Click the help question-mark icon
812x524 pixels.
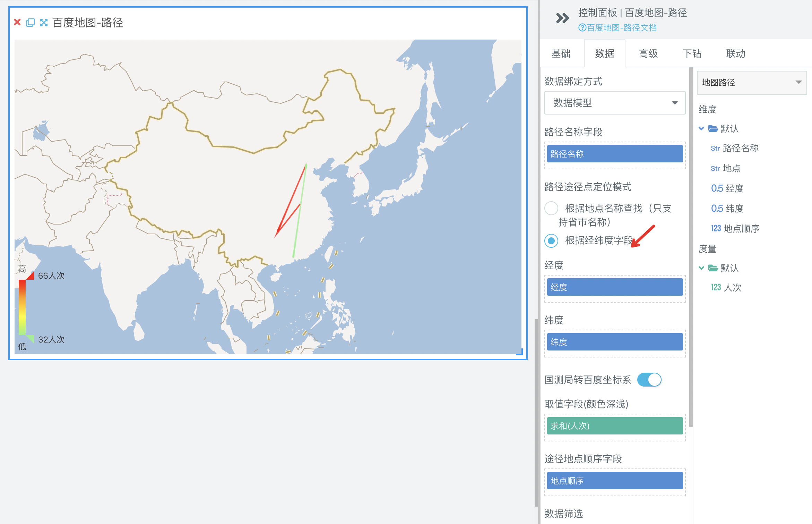tap(582, 28)
